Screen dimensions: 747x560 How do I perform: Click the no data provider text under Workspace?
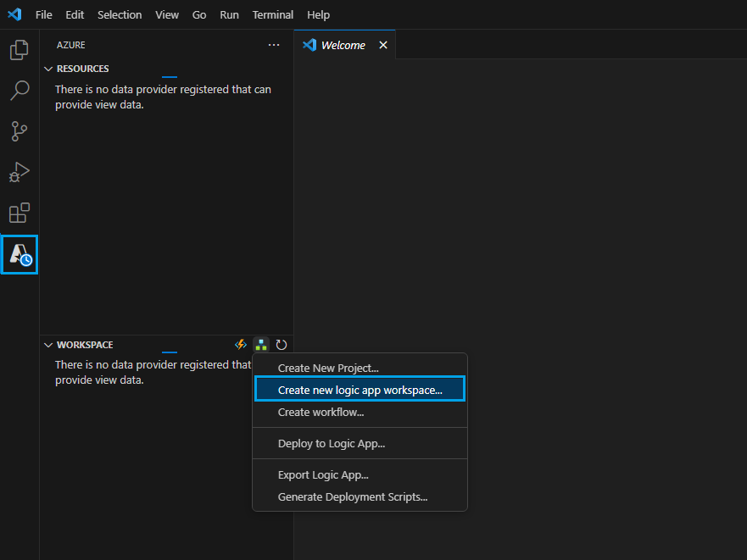[x=153, y=373]
